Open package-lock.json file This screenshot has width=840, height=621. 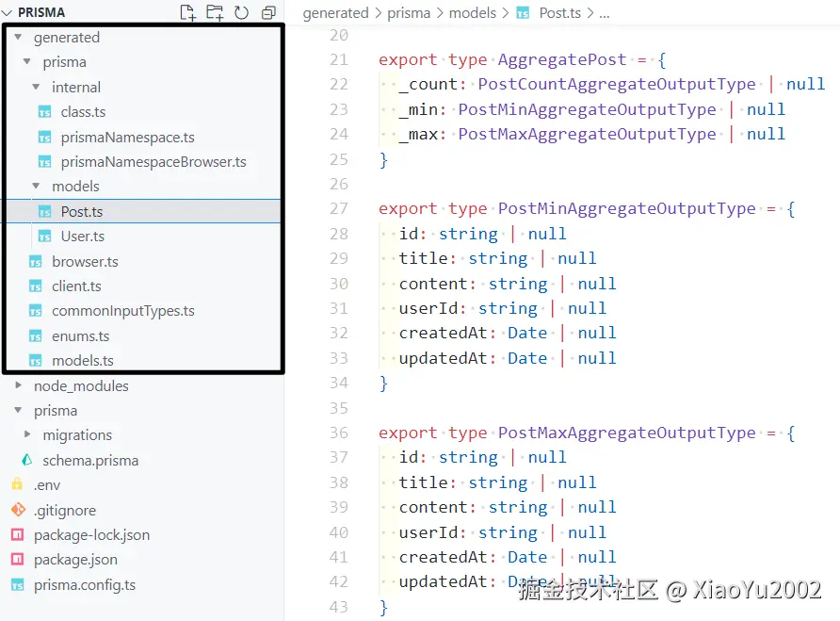click(x=91, y=534)
